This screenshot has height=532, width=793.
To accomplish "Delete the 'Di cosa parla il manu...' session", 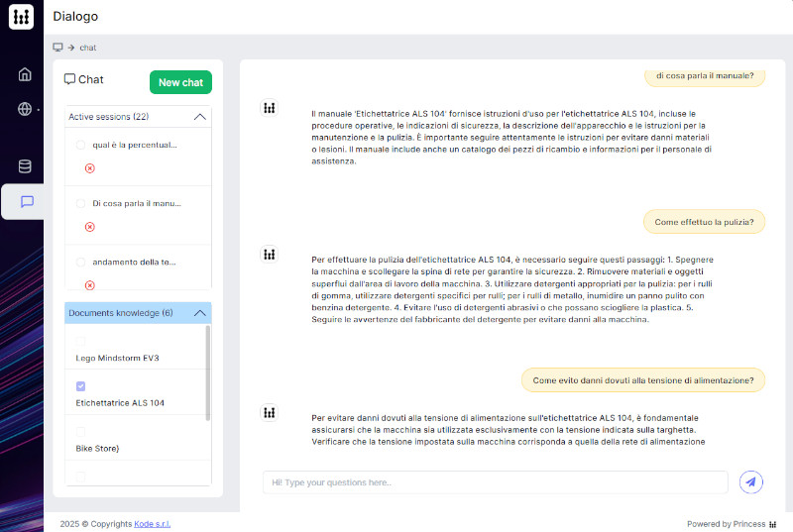I will [89, 227].
